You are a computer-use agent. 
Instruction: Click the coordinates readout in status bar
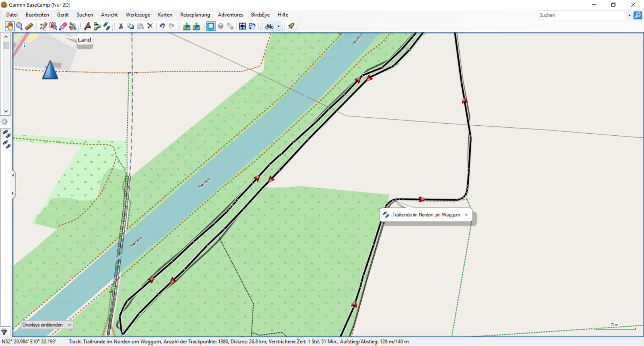click(x=29, y=342)
